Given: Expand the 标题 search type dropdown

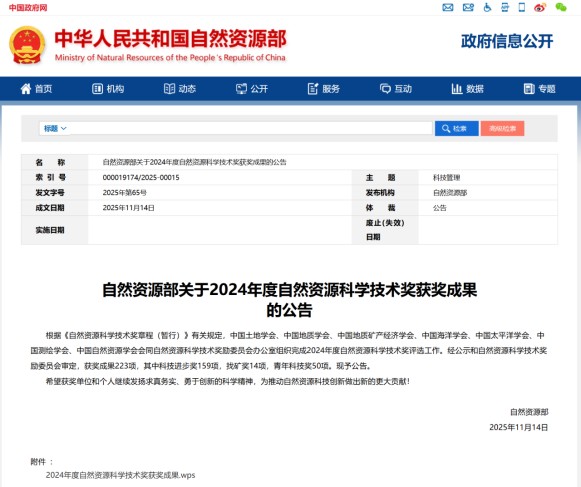Looking at the screenshot, I should tap(55, 128).
